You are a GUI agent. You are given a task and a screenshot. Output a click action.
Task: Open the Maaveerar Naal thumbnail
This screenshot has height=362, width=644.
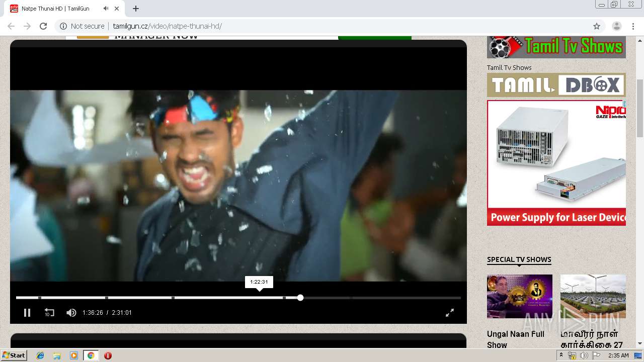593,296
